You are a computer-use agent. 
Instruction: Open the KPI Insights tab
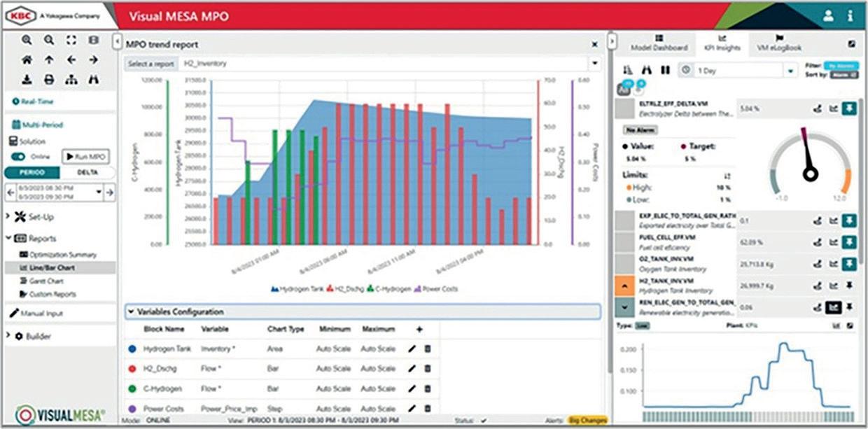722,43
